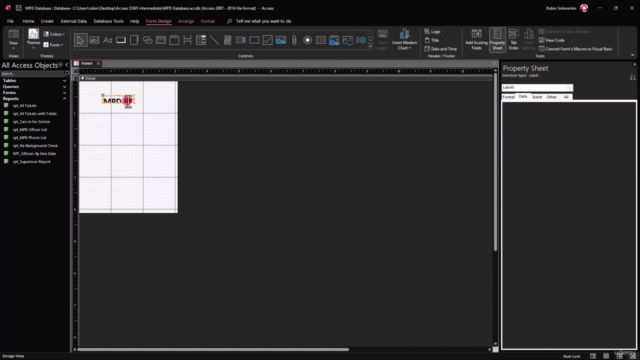Insert a Logo in header

(432, 31)
